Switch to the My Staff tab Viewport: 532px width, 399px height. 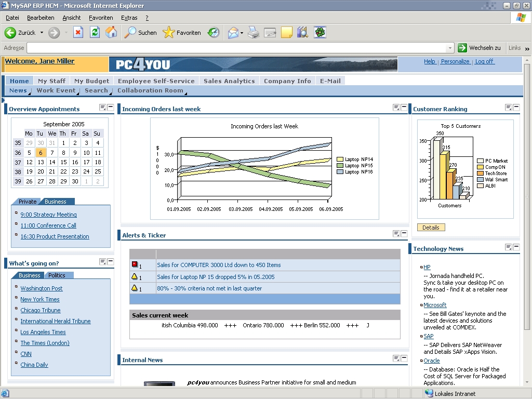tap(51, 81)
